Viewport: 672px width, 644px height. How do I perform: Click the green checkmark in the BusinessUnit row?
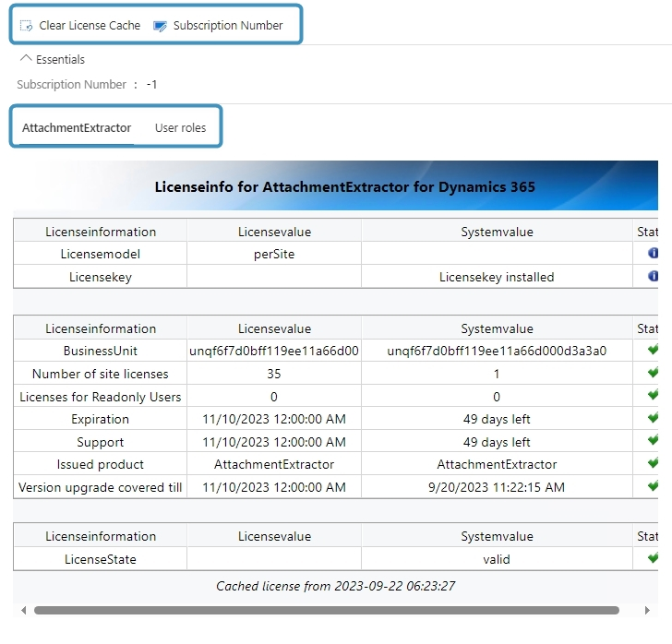click(653, 350)
